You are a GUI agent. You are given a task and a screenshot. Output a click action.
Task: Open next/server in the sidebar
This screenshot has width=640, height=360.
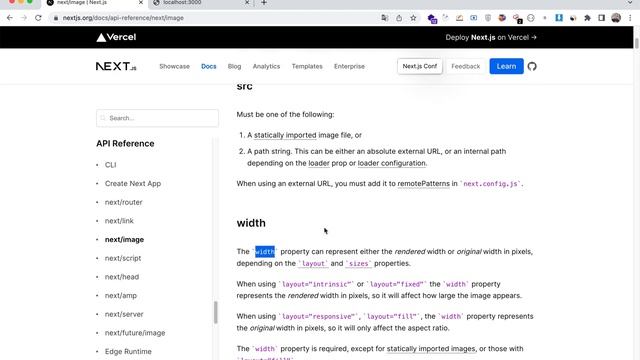(124, 314)
